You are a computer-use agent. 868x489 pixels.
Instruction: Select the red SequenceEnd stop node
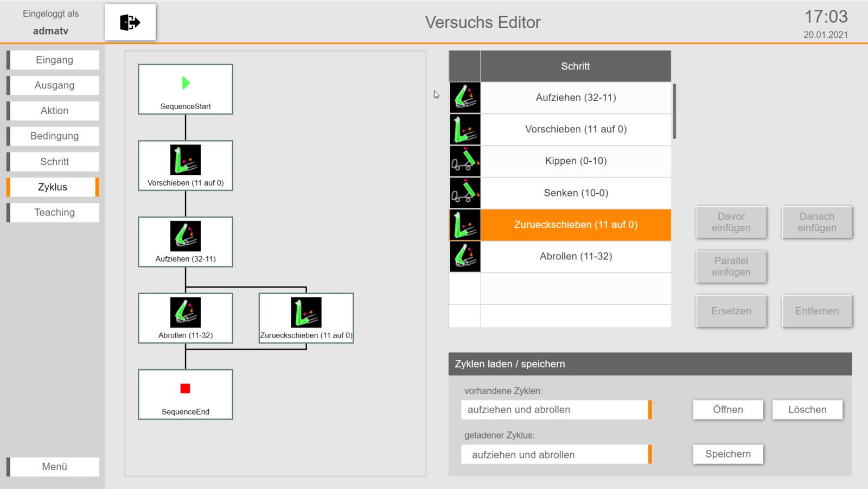186,395
